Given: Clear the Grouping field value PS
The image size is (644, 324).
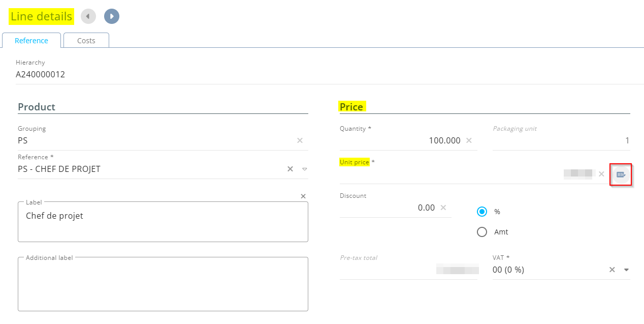Looking at the screenshot, I should point(300,140).
